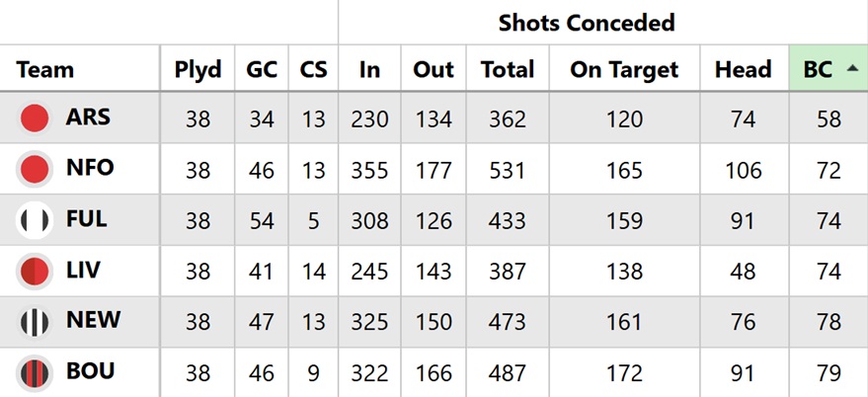Sort by GC column header
The height and width of the screenshot is (397, 868).
pos(263,70)
